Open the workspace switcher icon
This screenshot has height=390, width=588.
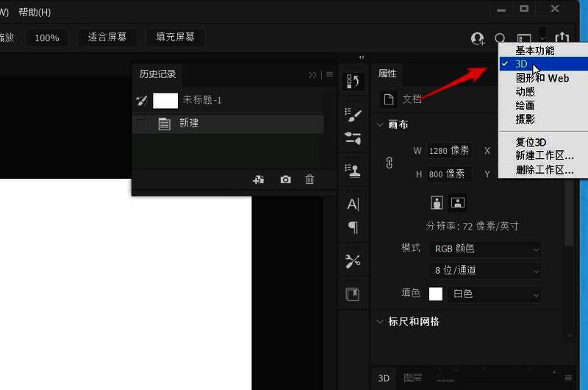[524, 38]
